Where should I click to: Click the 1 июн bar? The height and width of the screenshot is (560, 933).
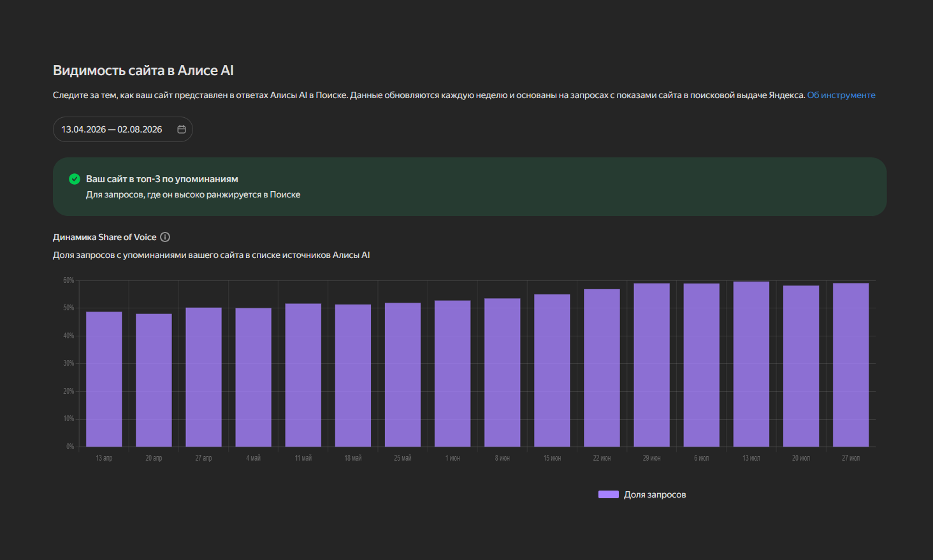pos(452,373)
